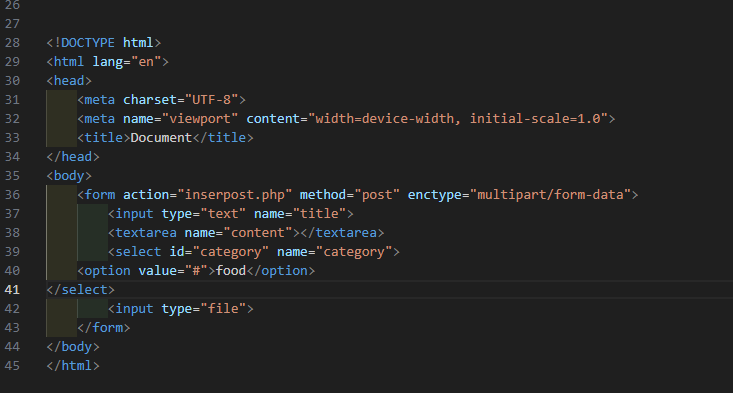Image resolution: width=733 pixels, height=393 pixels.
Task: Click the closing select tag
Action: click(80, 290)
